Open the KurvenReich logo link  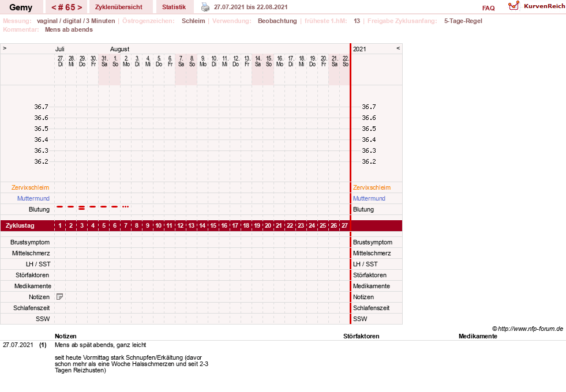click(x=536, y=6)
